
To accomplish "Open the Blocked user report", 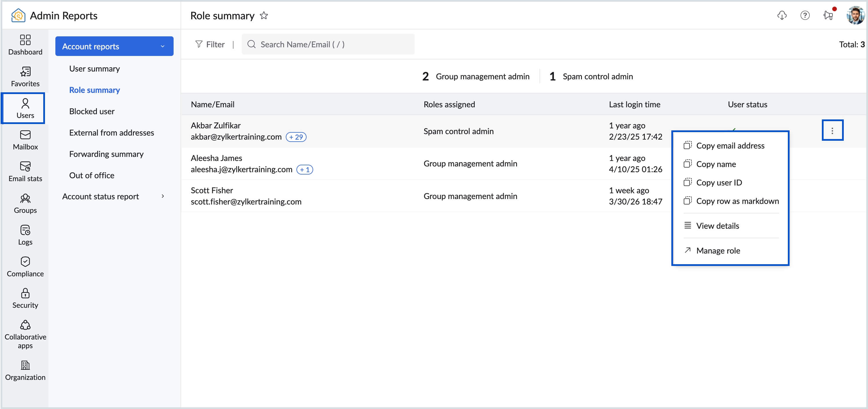I will 92,111.
